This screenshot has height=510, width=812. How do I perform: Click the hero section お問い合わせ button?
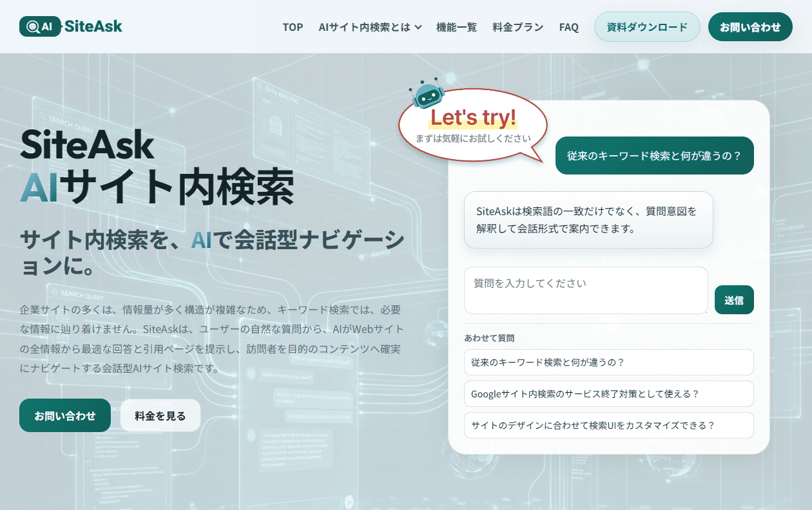65,415
